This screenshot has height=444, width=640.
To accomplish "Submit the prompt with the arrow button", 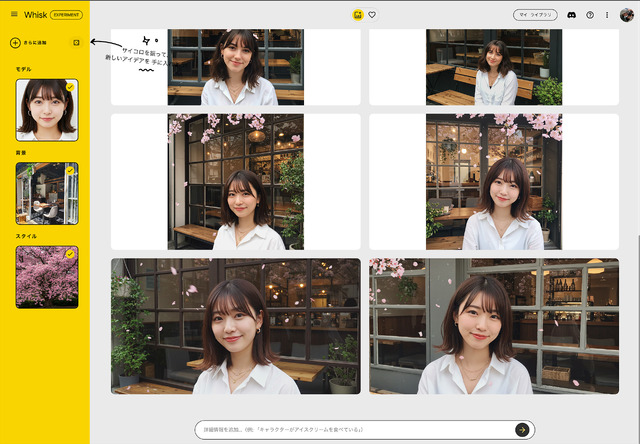I will (522, 430).
